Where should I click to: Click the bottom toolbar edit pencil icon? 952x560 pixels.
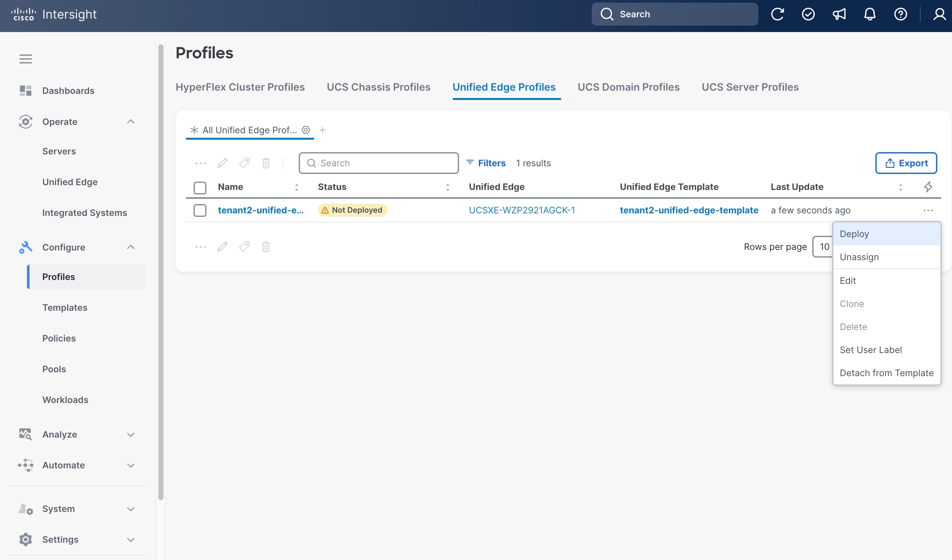click(222, 247)
